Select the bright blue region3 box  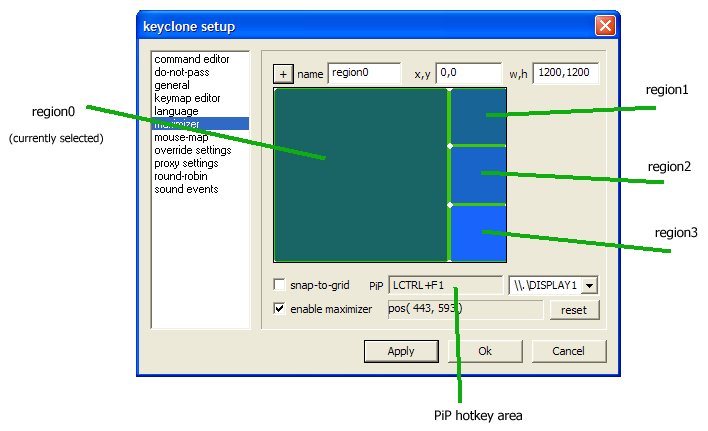coord(478,233)
